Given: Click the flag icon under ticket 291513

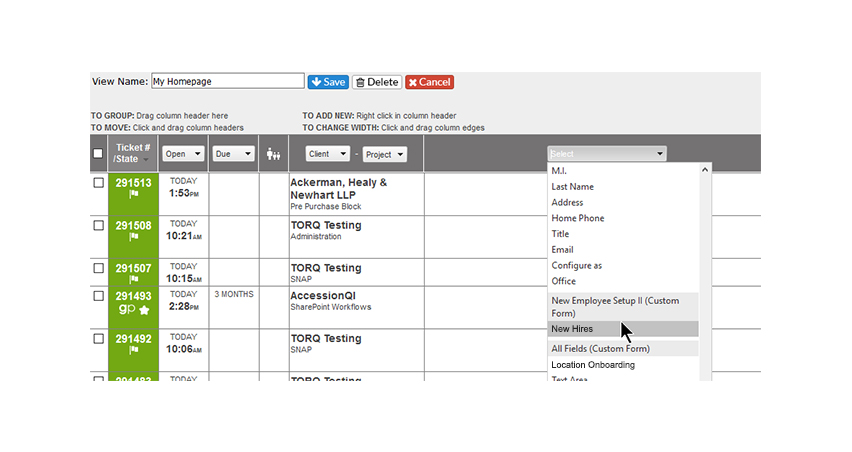Looking at the screenshot, I should coord(134,194).
